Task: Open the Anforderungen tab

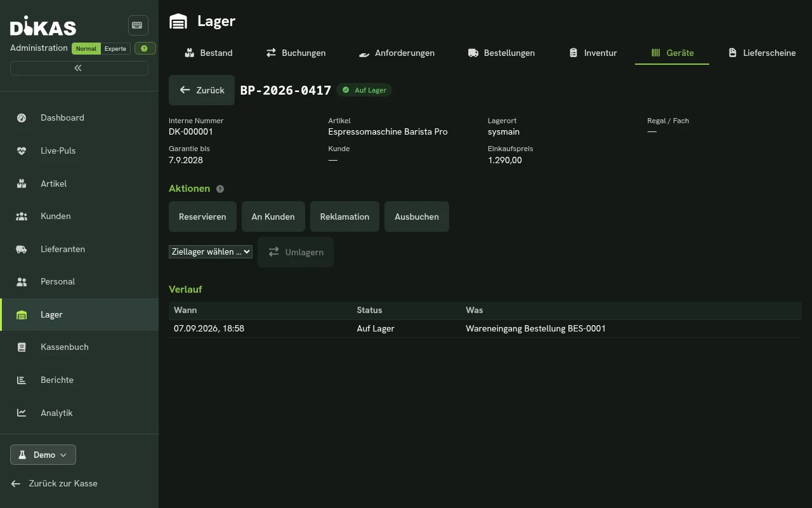Action: point(396,53)
